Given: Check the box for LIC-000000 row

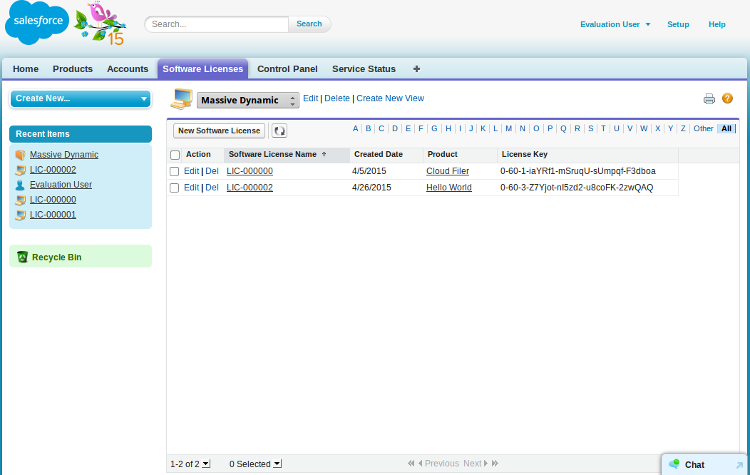Looking at the screenshot, I should pyautogui.click(x=175, y=171).
